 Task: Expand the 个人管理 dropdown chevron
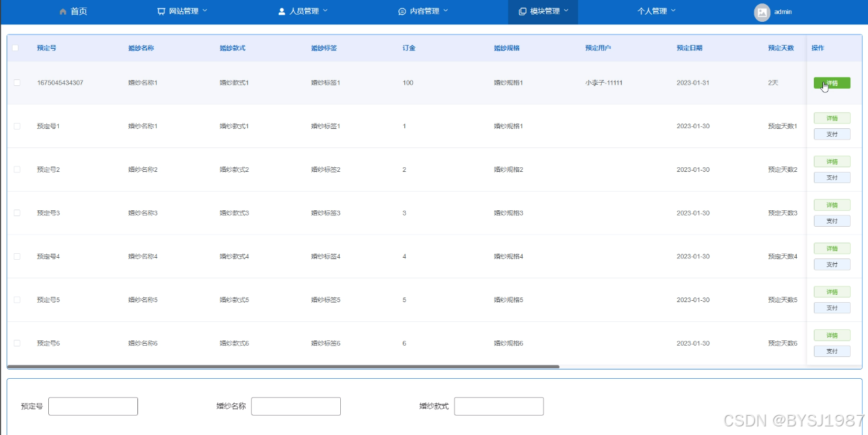(673, 11)
